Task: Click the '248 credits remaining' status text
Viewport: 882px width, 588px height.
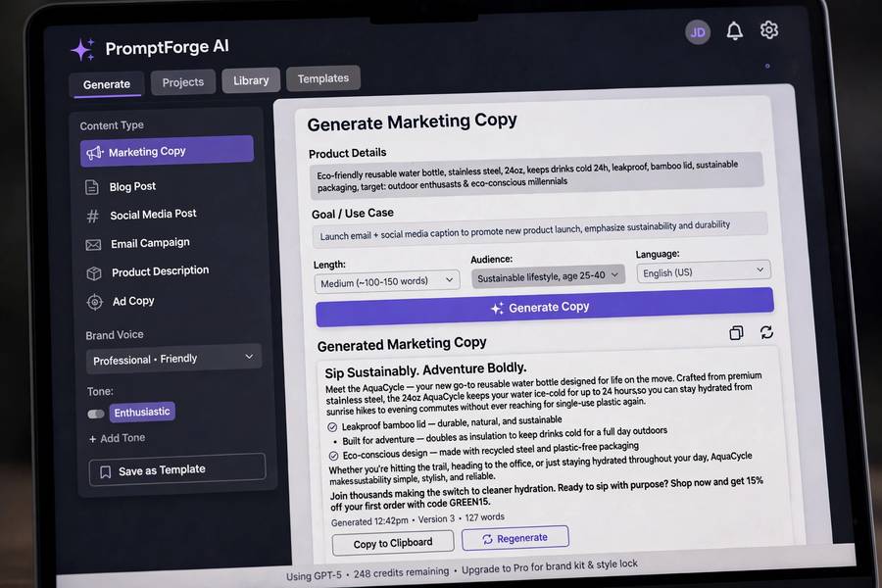Action: (x=401, y=572)
